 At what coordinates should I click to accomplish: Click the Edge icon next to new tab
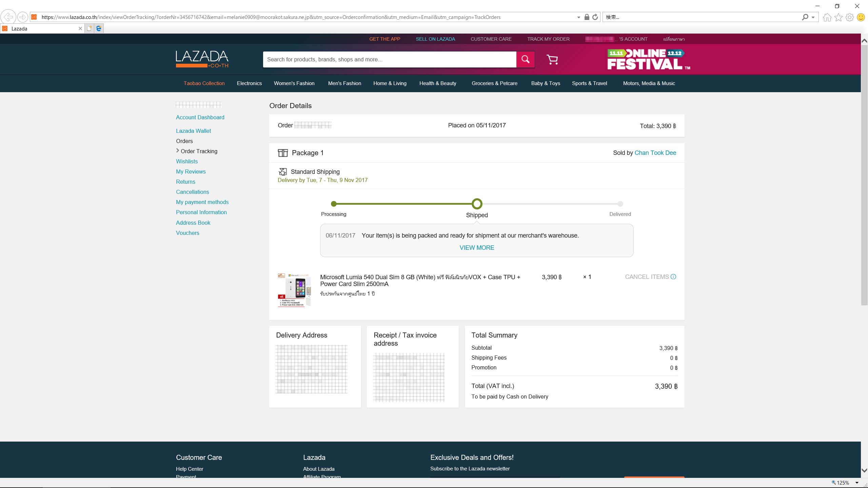[x=99, y=28]
